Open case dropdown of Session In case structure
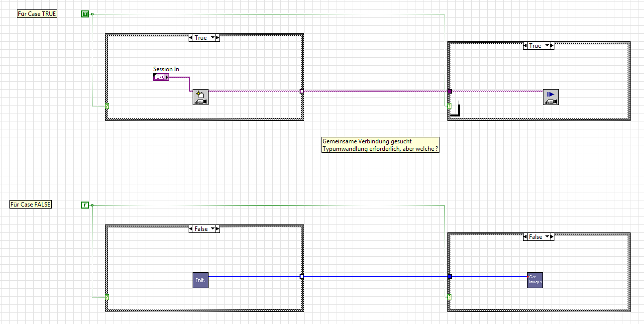Screen dimensions: 644x324 click(x=214, y=38)
